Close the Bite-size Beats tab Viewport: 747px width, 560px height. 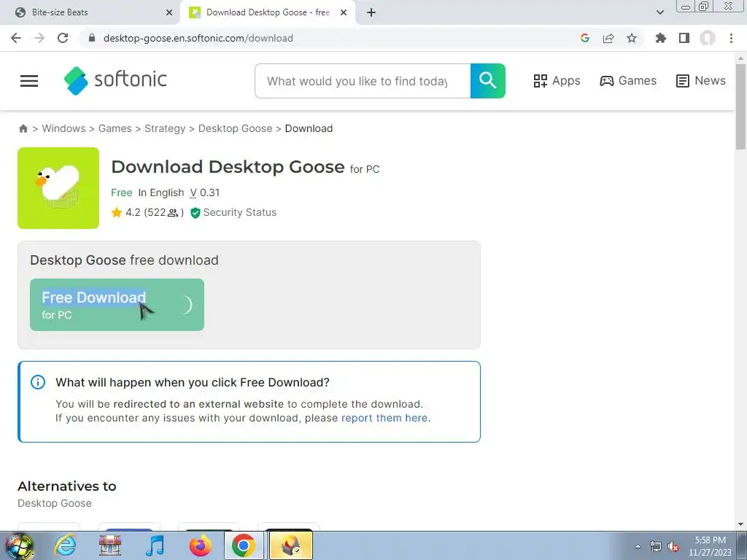[169, 12]
